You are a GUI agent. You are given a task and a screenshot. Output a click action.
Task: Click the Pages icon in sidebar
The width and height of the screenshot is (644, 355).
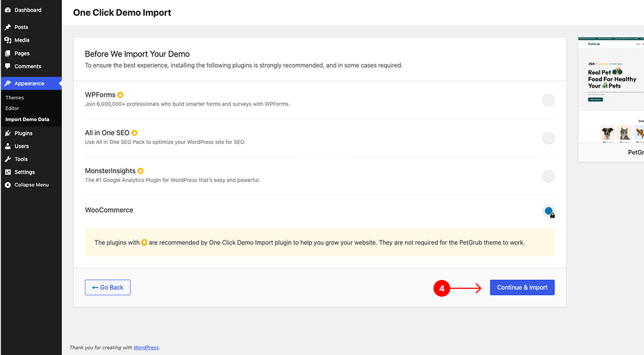pyautogui.click(x=8, y=53)
